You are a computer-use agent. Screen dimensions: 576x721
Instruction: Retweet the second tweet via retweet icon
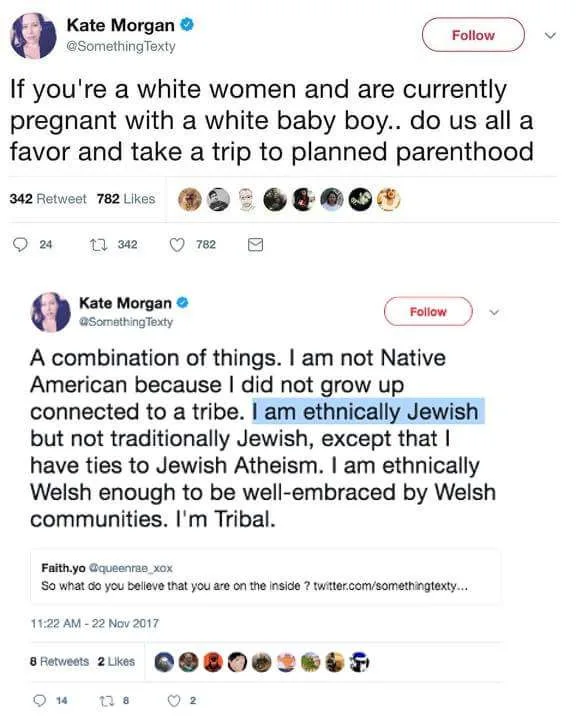click(x=105, y=700)
